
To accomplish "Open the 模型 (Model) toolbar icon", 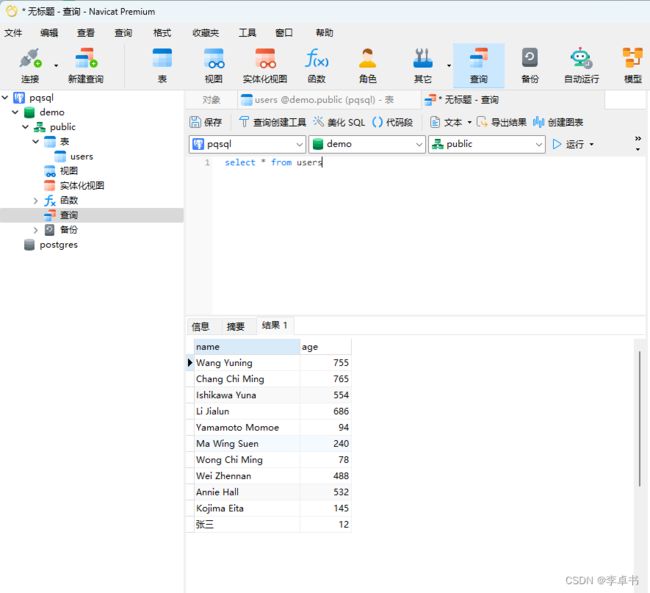I will tap(633, 66).
